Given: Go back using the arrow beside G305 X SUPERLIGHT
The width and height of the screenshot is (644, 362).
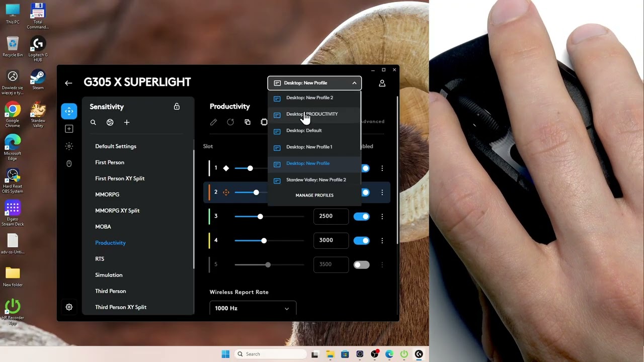Looking at the screenshot, I should (68, 83).
